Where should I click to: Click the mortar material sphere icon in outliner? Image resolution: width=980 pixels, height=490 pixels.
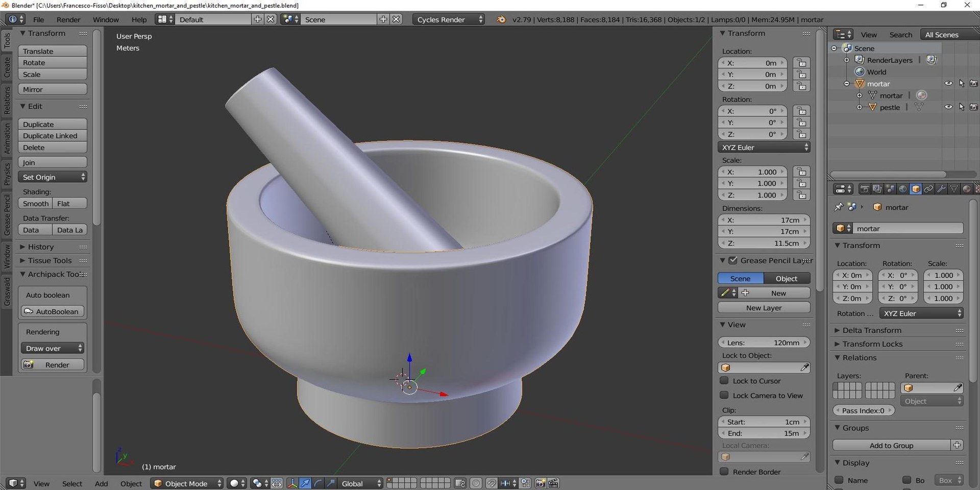921,95
